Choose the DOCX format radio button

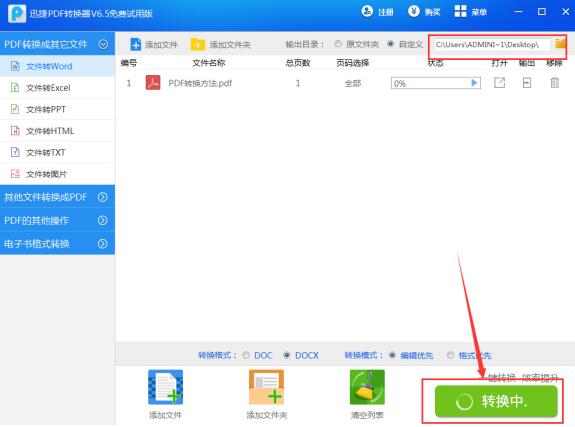point(287,355)
